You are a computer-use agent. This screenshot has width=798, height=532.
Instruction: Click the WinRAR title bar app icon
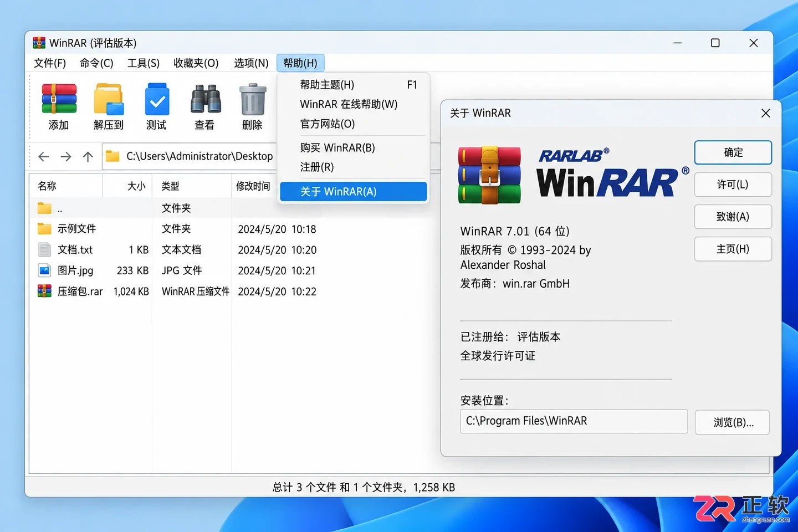pyautogui.click(x=39, y=43)
